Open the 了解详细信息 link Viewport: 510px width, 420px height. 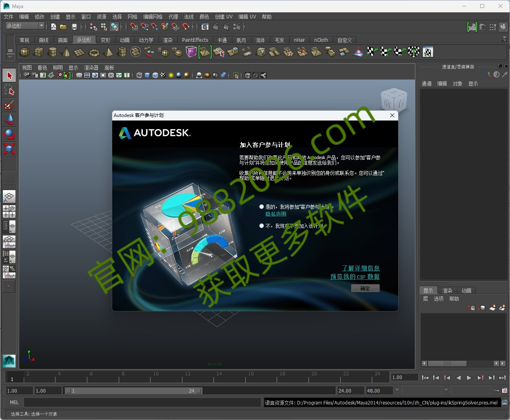point(361,268)
